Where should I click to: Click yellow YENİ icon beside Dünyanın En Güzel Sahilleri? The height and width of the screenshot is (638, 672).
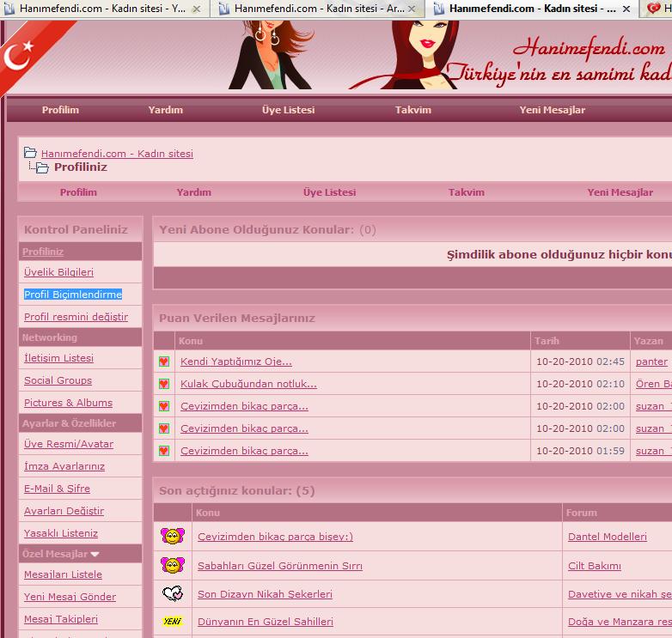tap(172, 622)
